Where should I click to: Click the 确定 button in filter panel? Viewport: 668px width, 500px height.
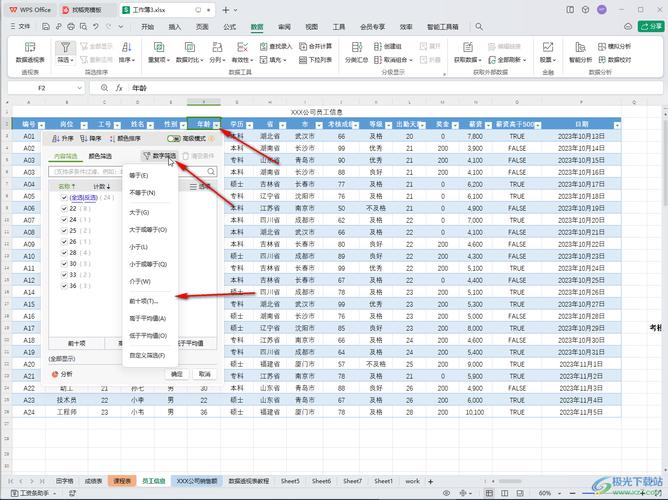tap(177, 374)
